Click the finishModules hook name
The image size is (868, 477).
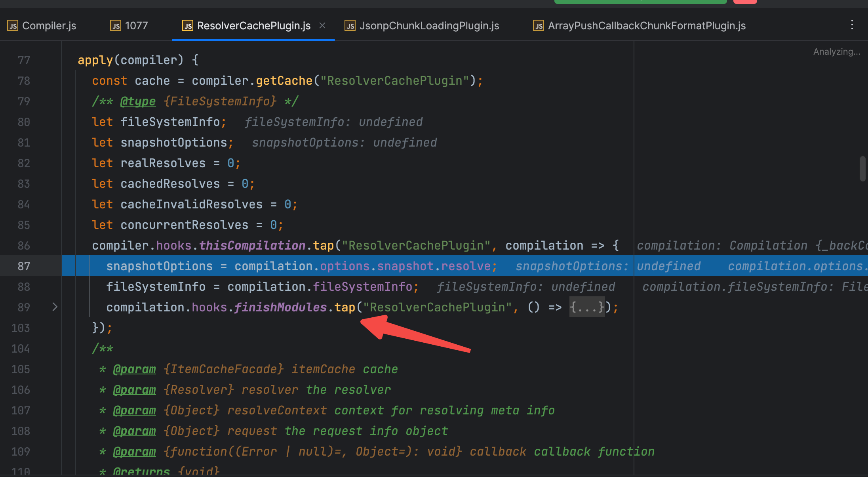280,307
